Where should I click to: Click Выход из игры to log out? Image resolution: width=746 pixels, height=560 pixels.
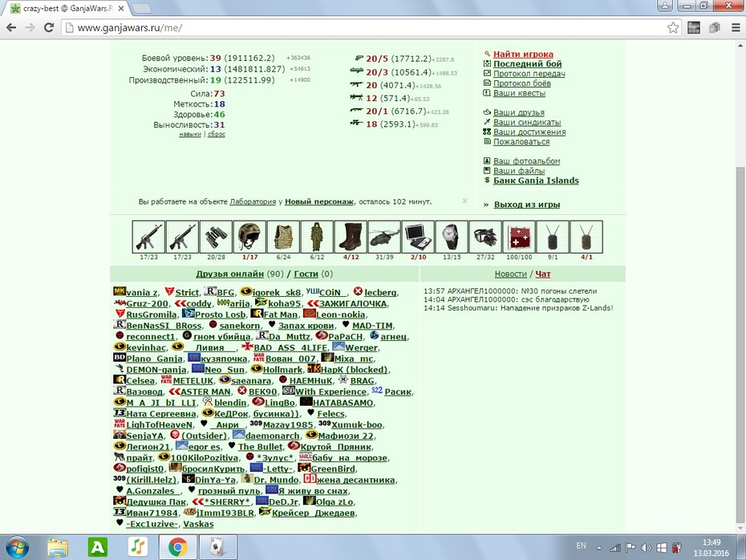click(x=527, y=205)
